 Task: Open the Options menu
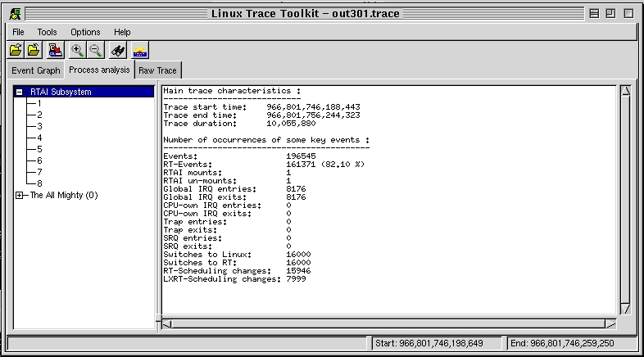click(x=85, y=32)
